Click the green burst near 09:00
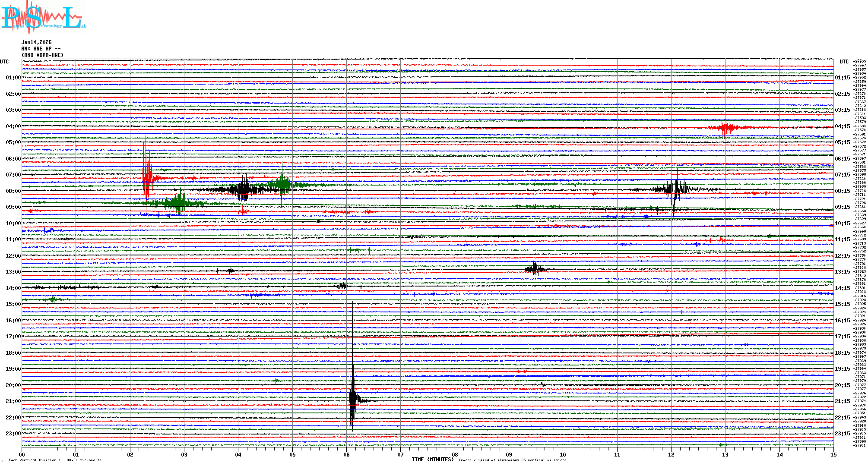Viewport: 868px width, 466px height. [x=178, y=202]
